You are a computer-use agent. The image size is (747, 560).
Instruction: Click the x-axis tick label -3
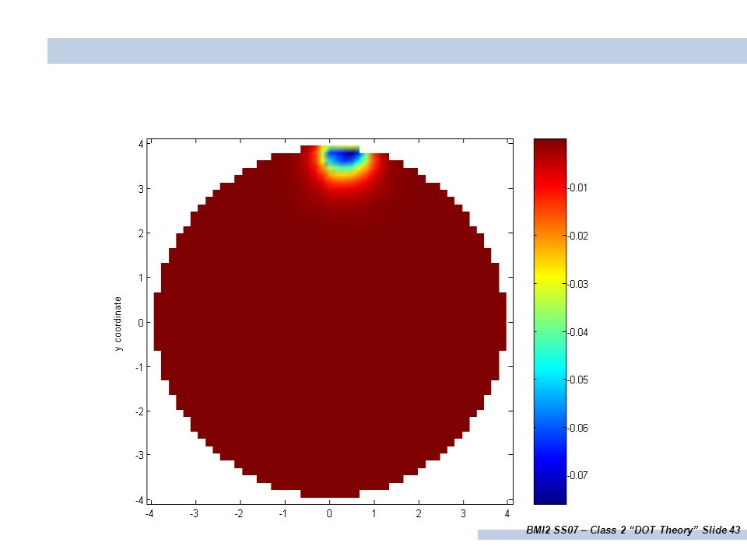pyautogui.click(x=194, y=514)
